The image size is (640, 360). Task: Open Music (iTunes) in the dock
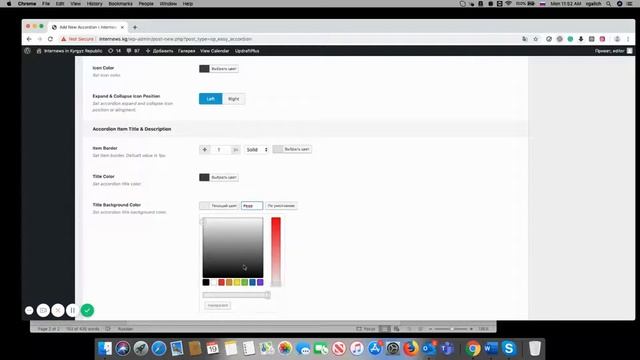click(357, 348)
